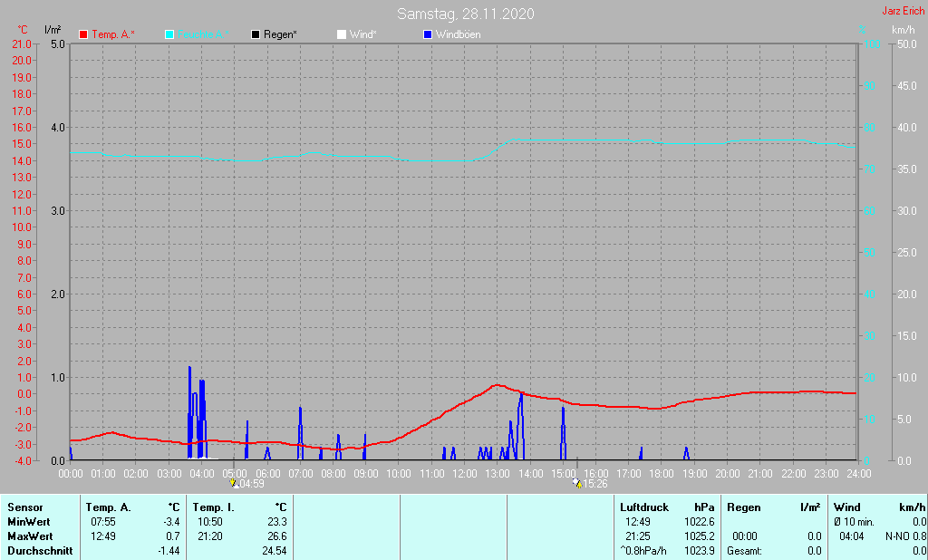Click the sunset icon at 15:26

click(576, 484)
